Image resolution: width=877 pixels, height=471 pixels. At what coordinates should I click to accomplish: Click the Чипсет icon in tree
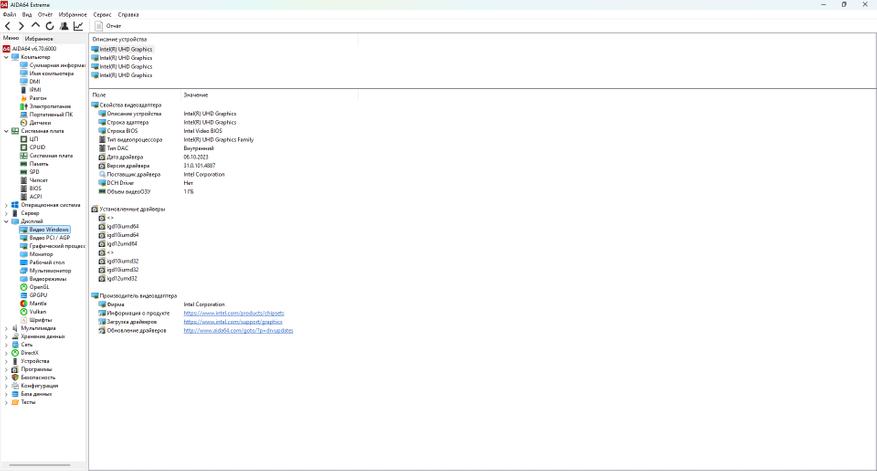pos(23,180)
